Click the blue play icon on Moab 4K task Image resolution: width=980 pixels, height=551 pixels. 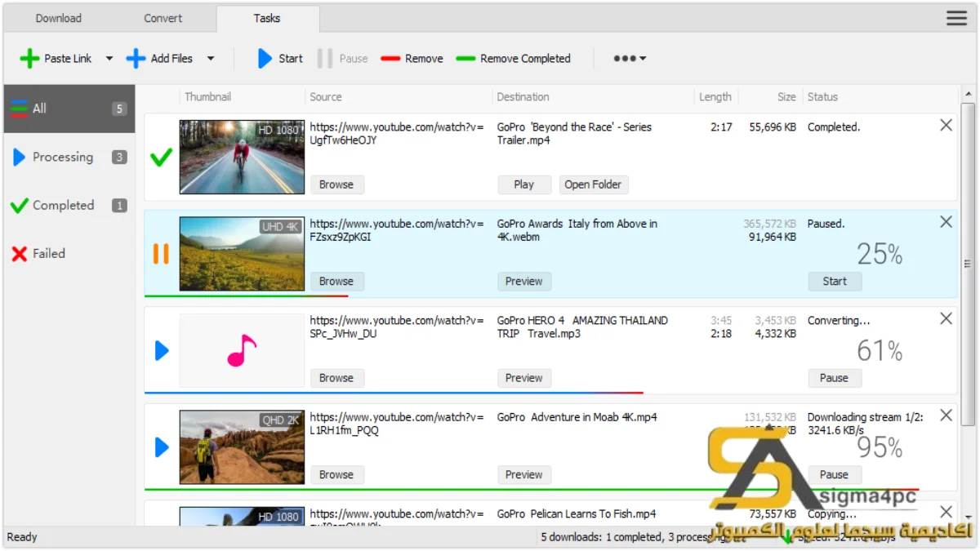pyautogui.click(x=162, y=447)
